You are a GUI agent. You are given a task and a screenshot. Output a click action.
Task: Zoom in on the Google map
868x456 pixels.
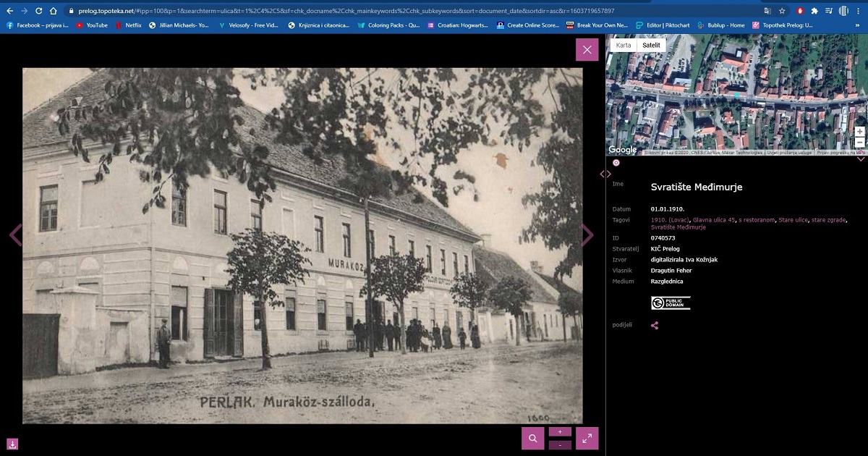(x=859, y=132)
